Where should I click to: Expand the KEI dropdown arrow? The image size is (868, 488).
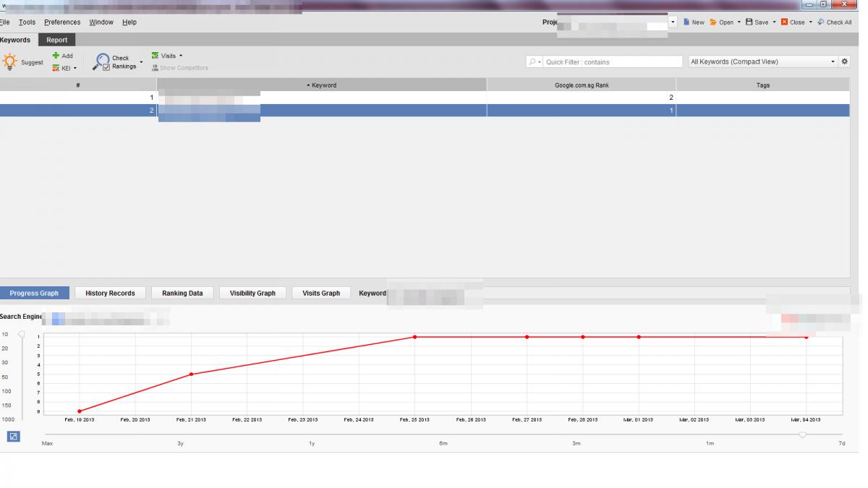[x=75, y=69]
